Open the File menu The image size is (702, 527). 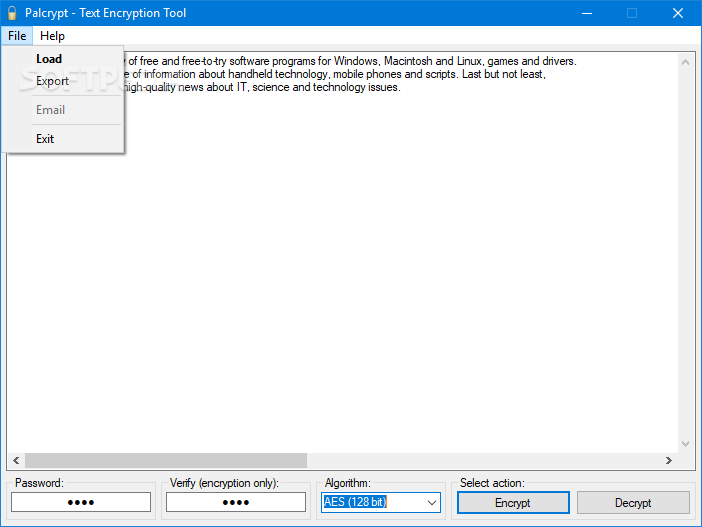tap(17, 36)
